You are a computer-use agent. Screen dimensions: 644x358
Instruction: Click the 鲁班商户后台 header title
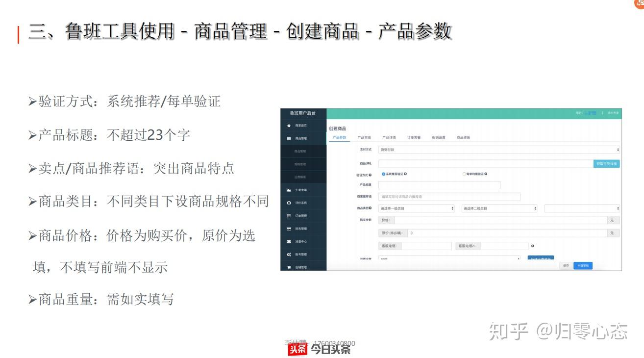click(x=303, y=113)
